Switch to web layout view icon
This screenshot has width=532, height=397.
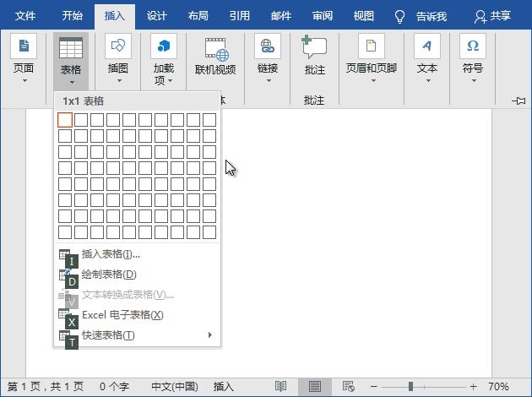click(x=349, y=387)
